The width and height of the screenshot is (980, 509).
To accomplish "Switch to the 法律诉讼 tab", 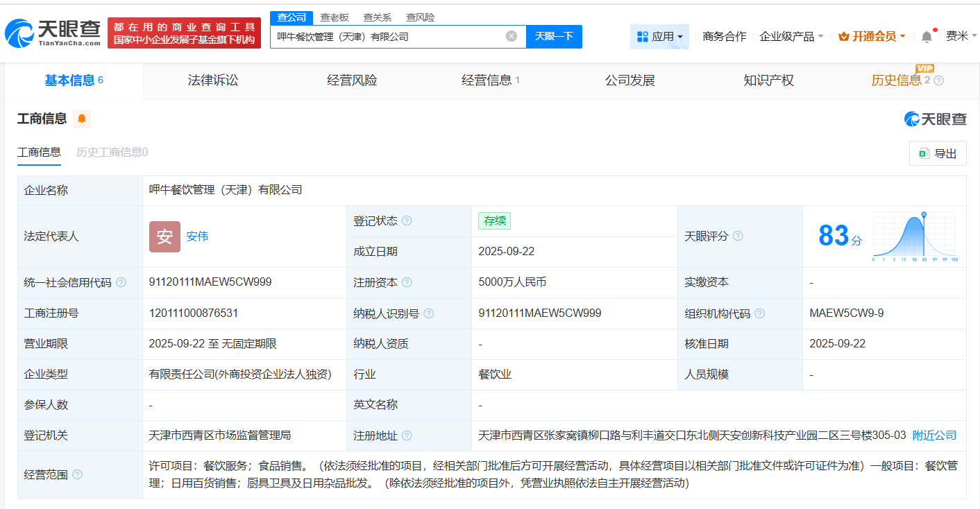I will coord(212,80).
